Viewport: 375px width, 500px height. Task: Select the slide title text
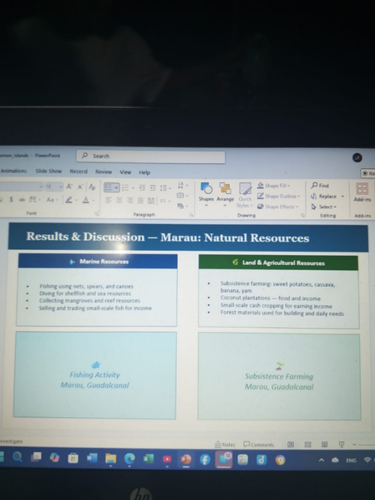(x=168, y=237)
